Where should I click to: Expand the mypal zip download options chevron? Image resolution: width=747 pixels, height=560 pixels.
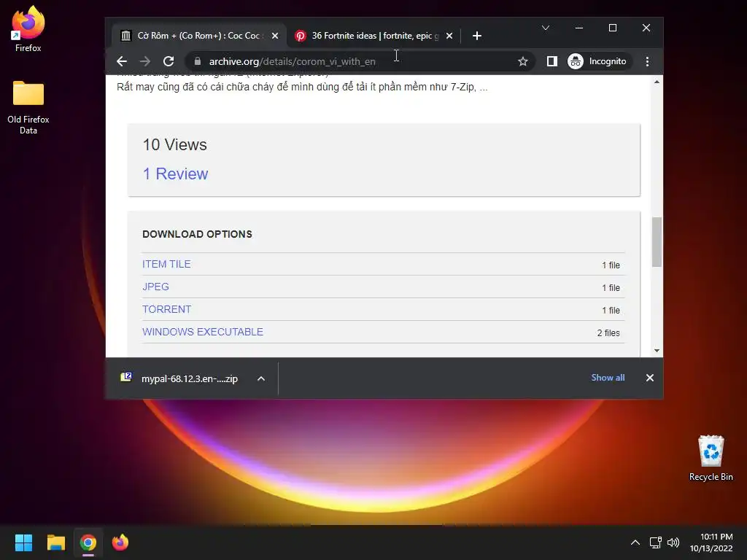261,378
